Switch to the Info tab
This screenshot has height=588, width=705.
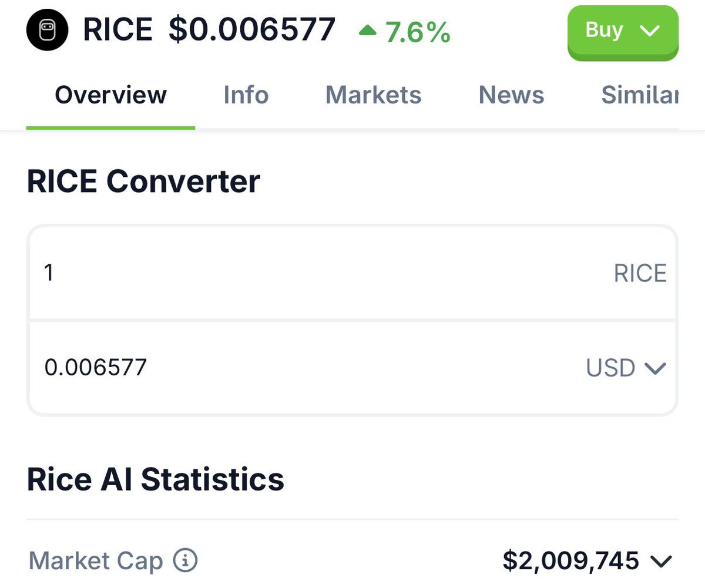[246, 95]
